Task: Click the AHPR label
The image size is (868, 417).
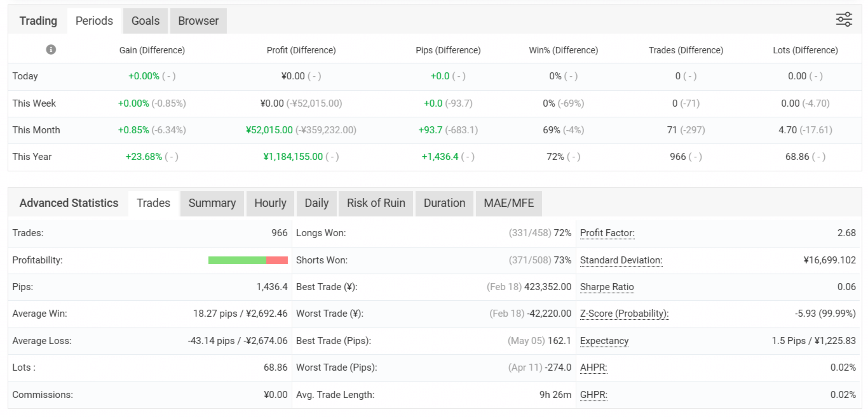Action: tap(593, 367)
